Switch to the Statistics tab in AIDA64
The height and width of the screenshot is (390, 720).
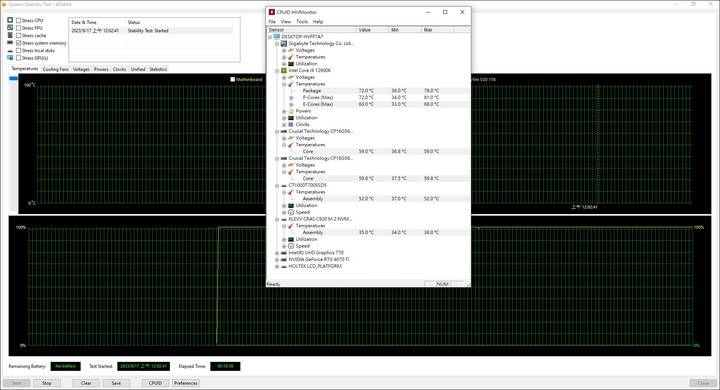coord(158,69)
